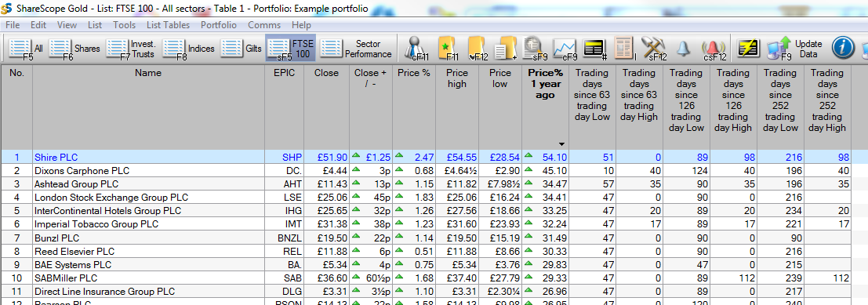Viewport: 868px width, 305px height.
Task: Select Dixons Carphone PLC
Action: point(82,171)
